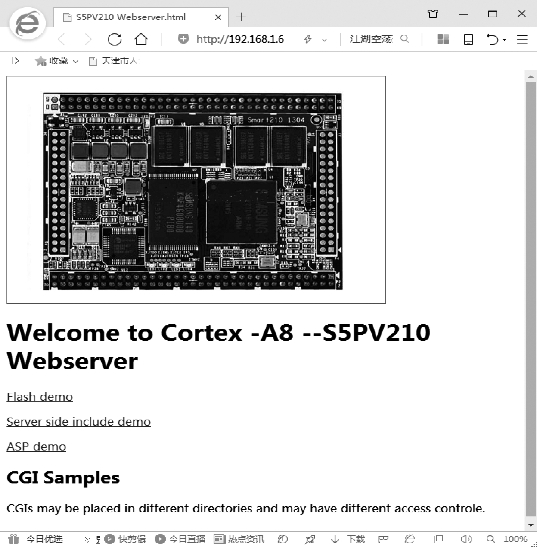
Task: Open the Flash demo link
Action: 39,397
